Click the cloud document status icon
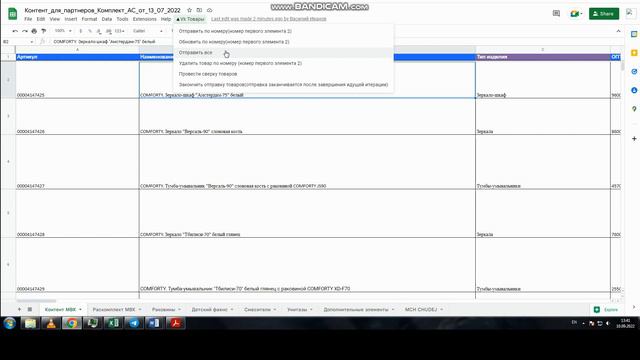 [x=209, y=10]
